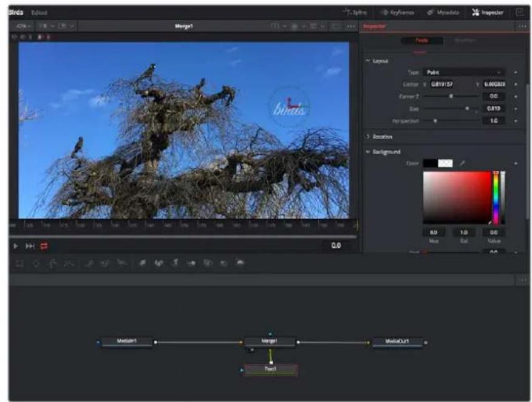
Task: Collapse the Layout section
Action: (x=368, y=61)
